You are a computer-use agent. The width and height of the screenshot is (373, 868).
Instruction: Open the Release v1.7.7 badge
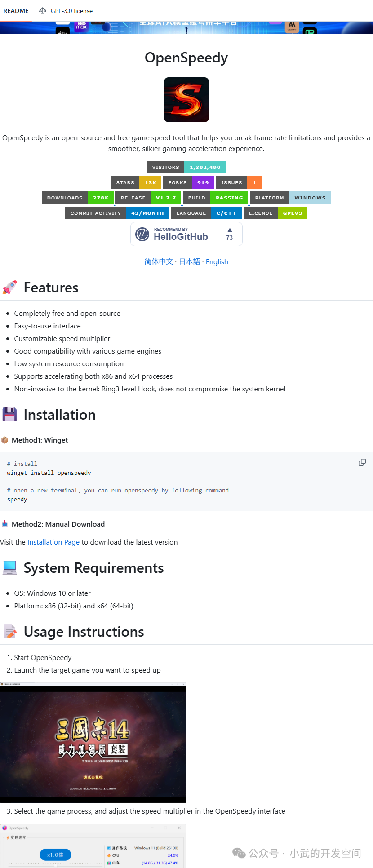click(148, 198)
